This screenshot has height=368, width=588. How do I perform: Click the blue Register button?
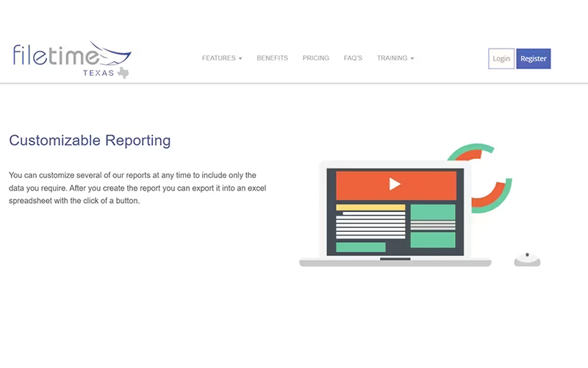(x=534, y=59)
